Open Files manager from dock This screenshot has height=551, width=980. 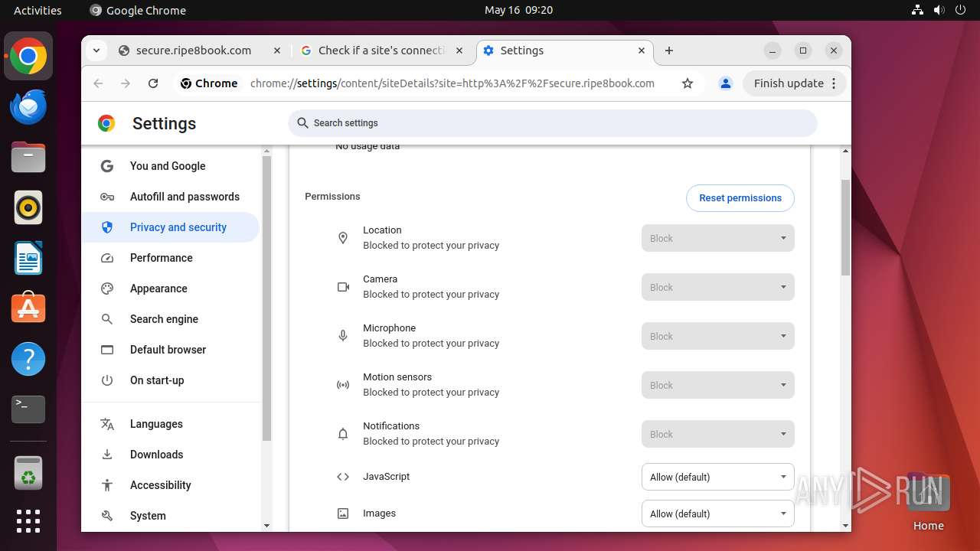coord(28,157)
